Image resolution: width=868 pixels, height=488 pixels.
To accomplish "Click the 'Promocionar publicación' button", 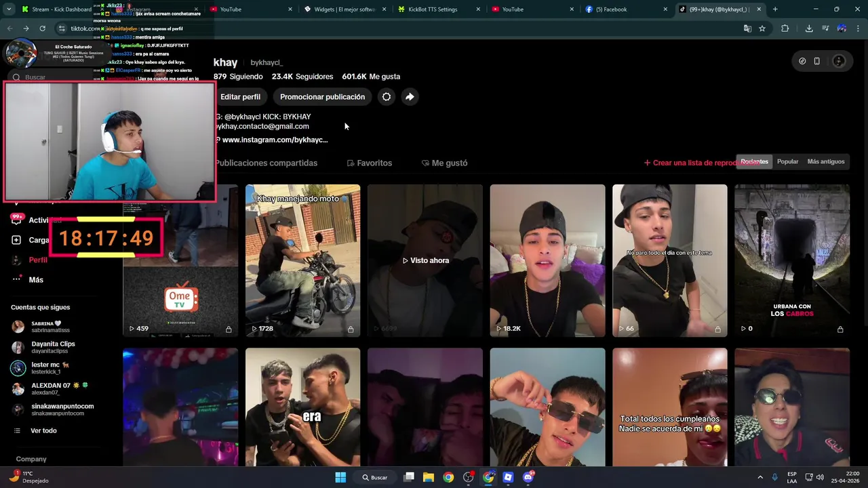I will coord(322,97).
